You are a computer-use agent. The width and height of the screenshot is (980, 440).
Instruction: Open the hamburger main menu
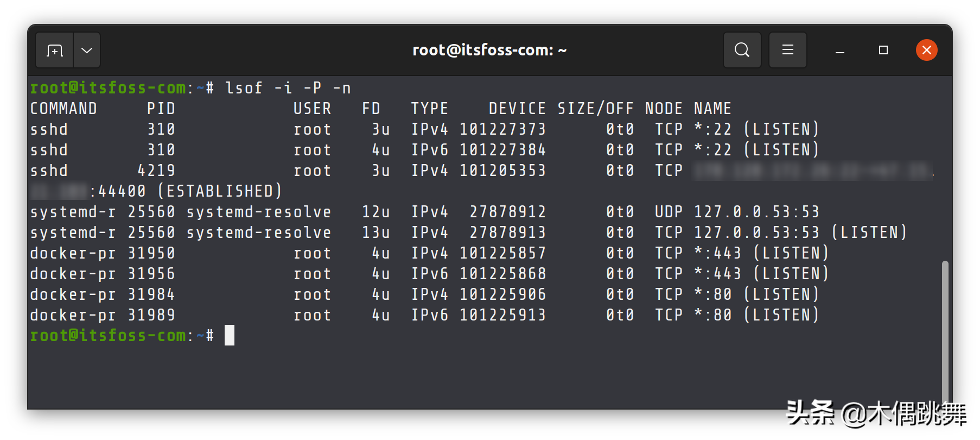coord(788,51)
